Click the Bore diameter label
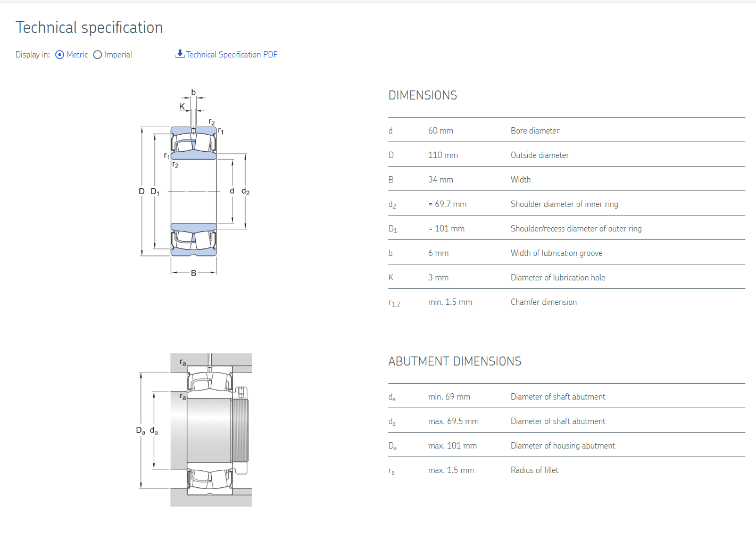The width and height of the screenshot is (756, 539). [x=535, y=131]
